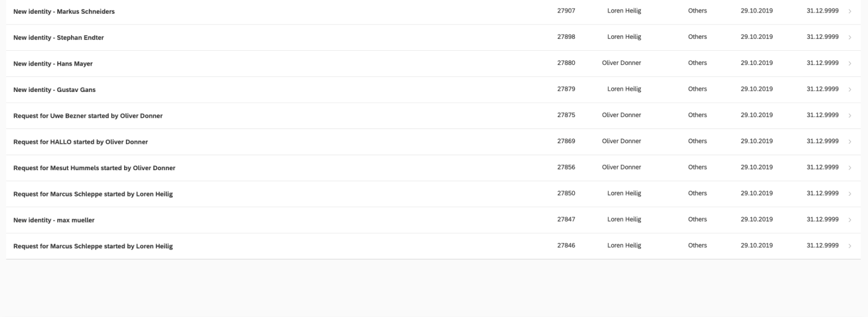Select New identity - Hans Mayer entry
Screen dimensions: 868x317
coord(53,64)
